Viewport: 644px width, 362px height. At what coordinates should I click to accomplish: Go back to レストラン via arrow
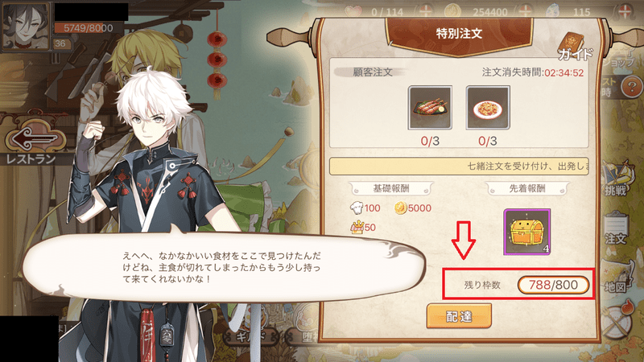35,138
